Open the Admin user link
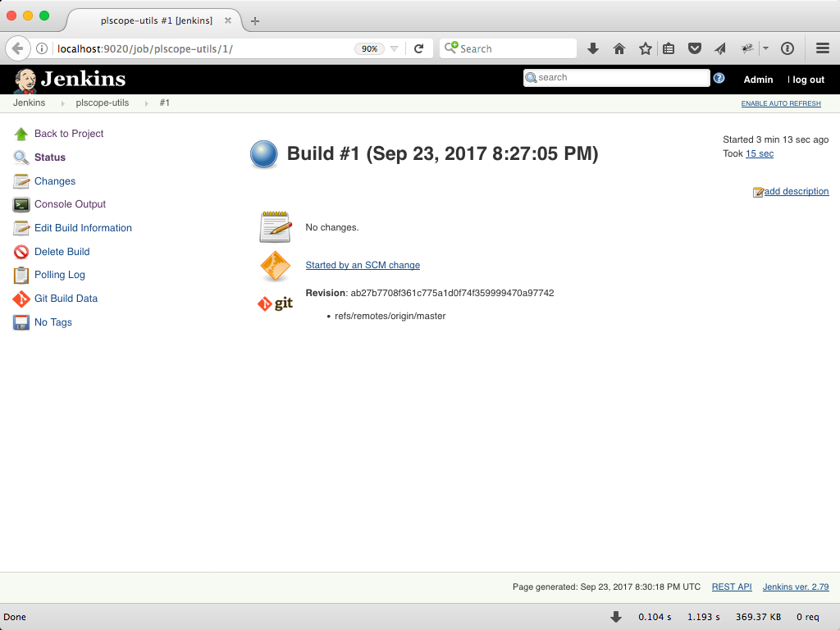 click(758, 80)
